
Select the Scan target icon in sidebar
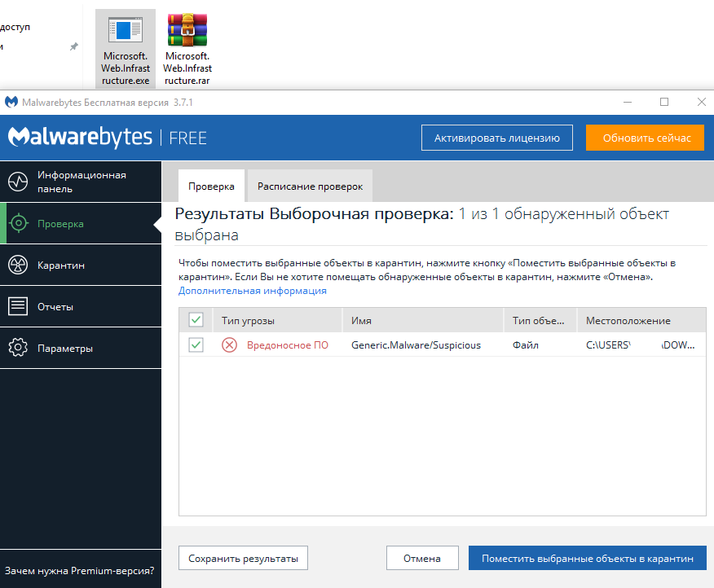click(x=19, y=223)
